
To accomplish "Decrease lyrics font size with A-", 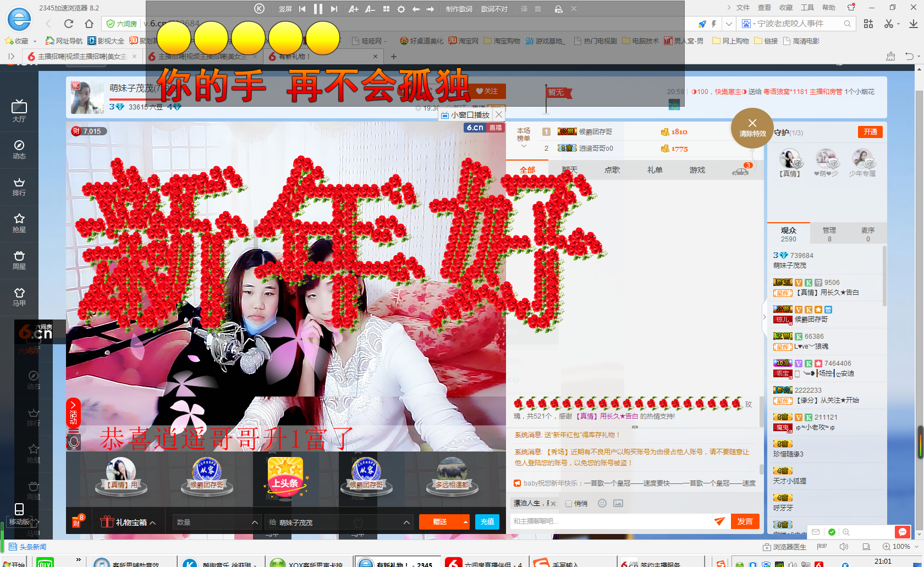I will (x=370, y=9).
